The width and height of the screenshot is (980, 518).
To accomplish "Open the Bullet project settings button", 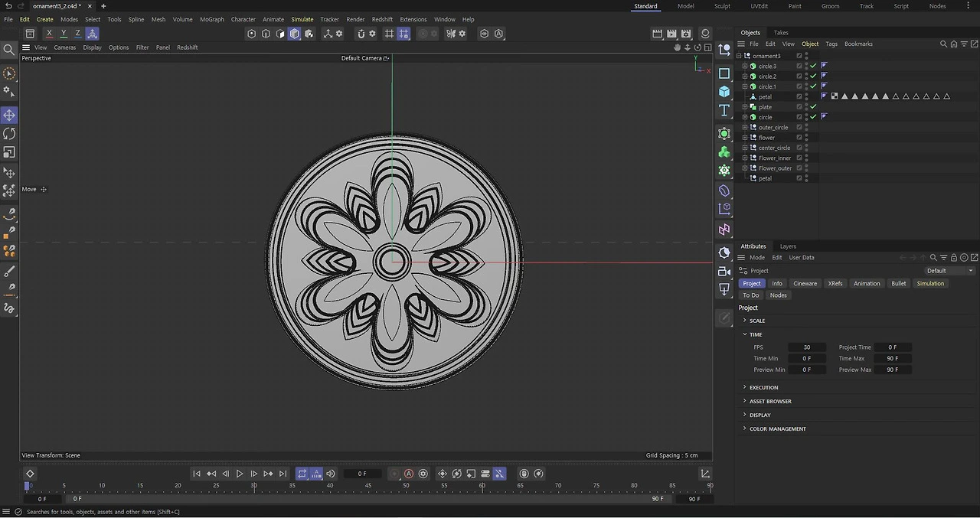I will point(898,284).
